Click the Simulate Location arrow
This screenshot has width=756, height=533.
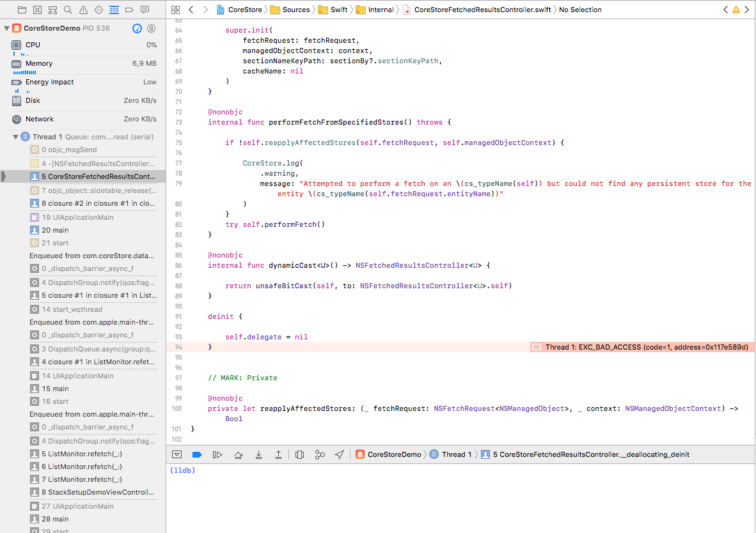click(340, 454)
